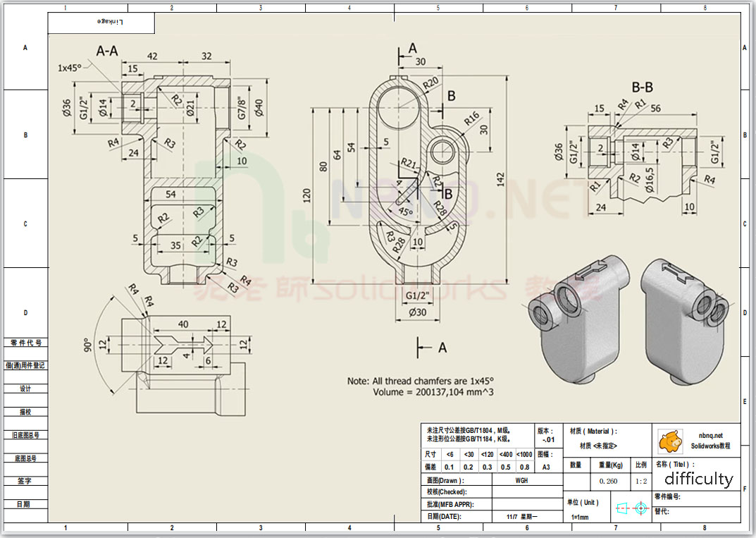Click the '1x45°' chamfer callout
Viewport: 756px width, 538px height.
[x=70, y=68]
